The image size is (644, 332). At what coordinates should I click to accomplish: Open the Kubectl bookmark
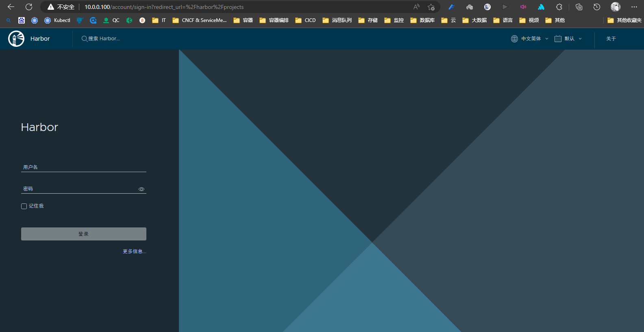tap(57, 20)
